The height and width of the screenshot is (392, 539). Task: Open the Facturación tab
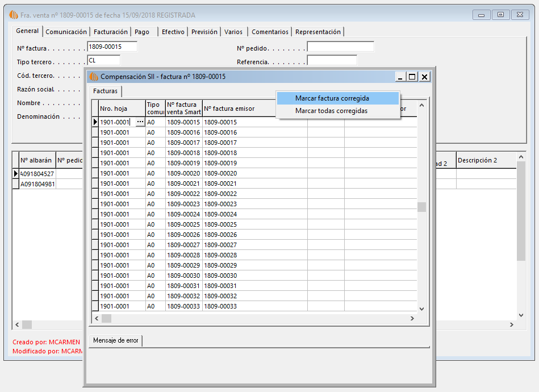pyautogui.click(x=111, y=32)
